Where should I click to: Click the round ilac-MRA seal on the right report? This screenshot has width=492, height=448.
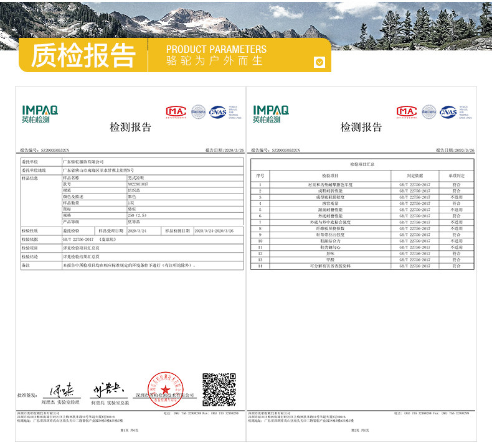(x=429, y=112)
